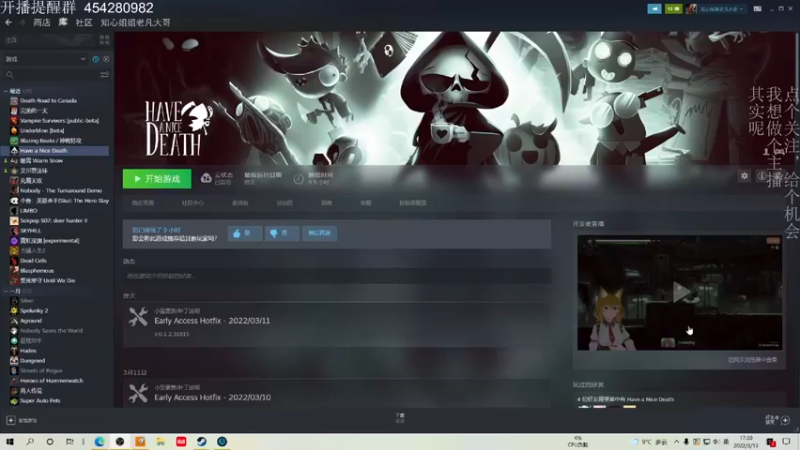
Task: Open the 游戏 games filter dropdown
Action: point(45,59)
